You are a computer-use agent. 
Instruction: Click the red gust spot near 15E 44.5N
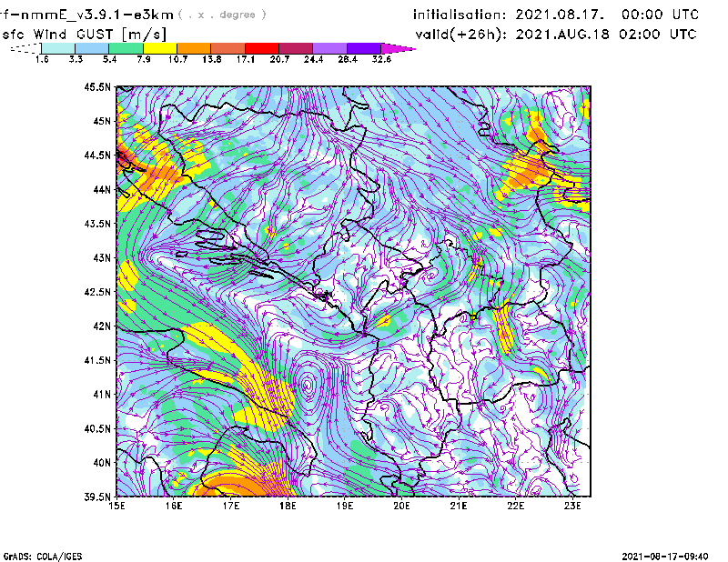(122, 158)
